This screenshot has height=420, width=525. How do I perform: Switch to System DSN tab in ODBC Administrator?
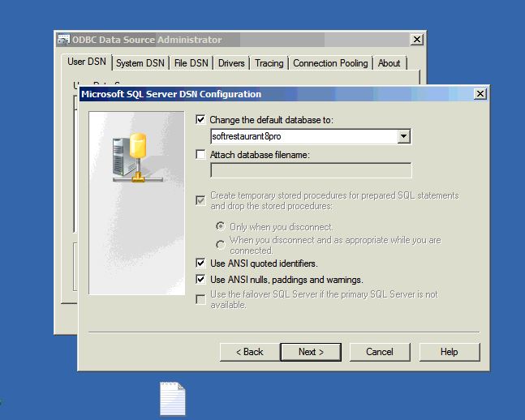point(140,63)
